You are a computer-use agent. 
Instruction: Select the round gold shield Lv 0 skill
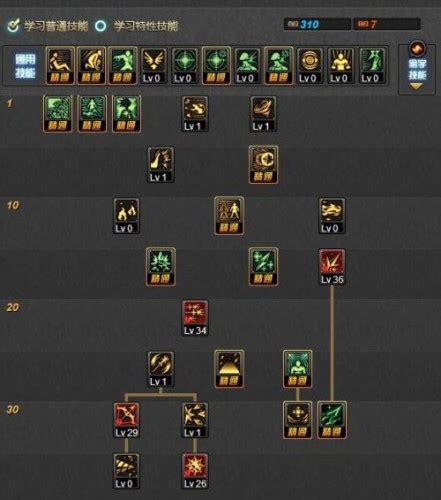pos(310,66)
